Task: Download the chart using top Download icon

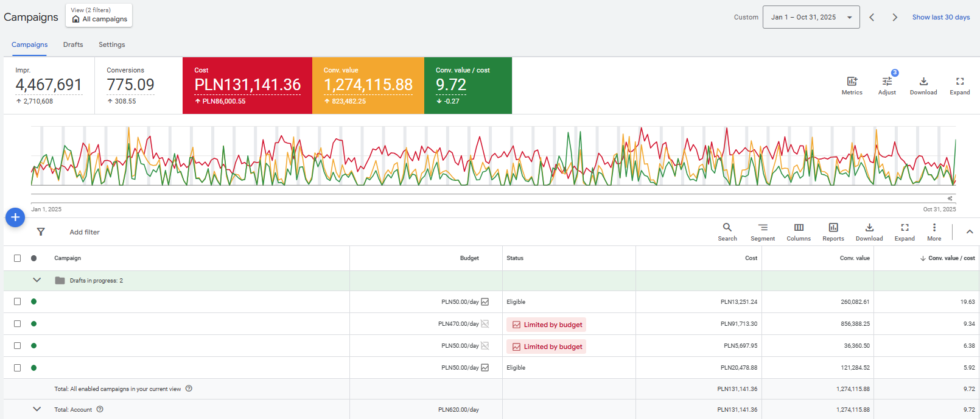Action: [x=923, y=81]
